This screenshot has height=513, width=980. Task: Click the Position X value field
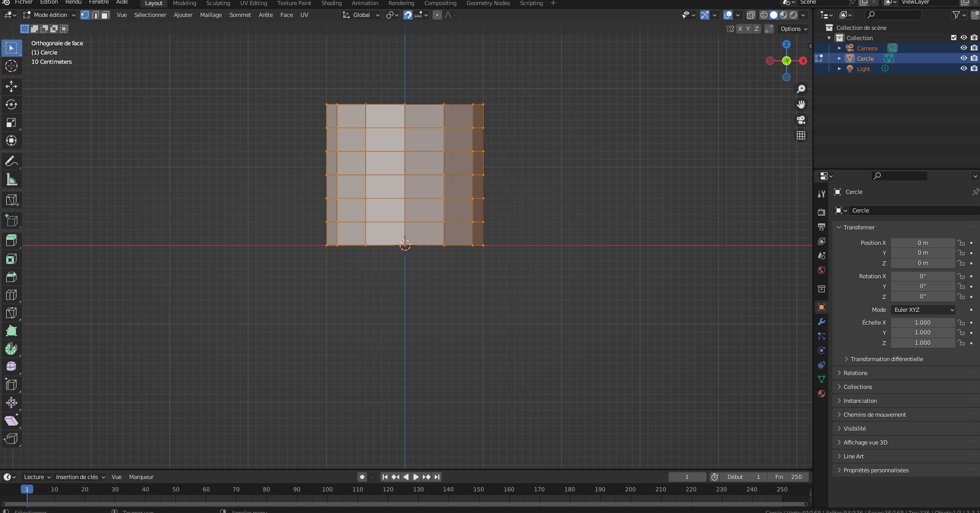coord(923,243)
